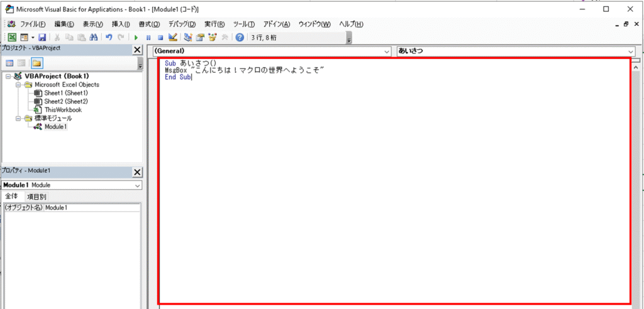
Task: Open the 編集 menu
Action: [64, 24]
